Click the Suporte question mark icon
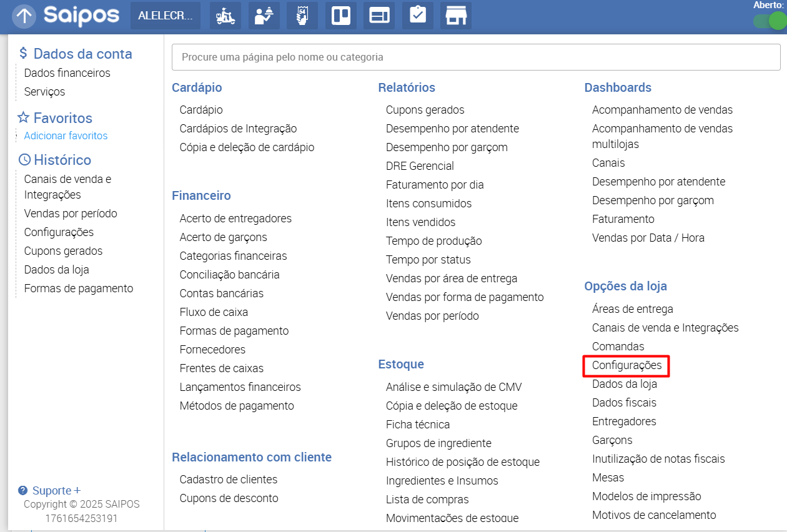 pyautogui.click(x=23, y=491)
